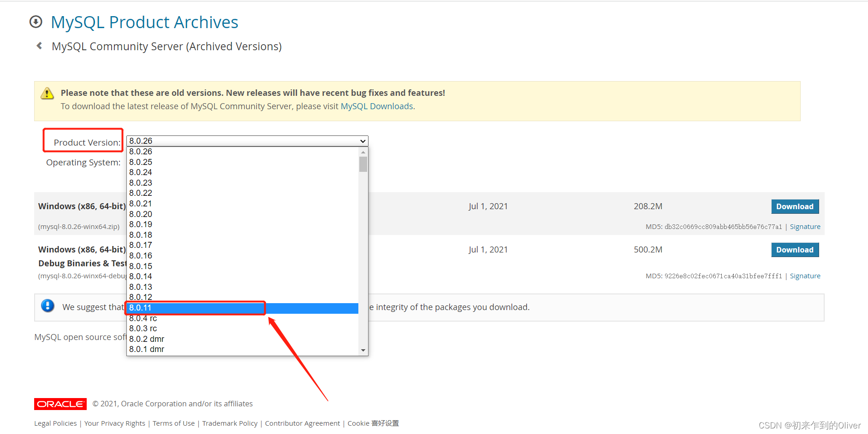Click the (mysql-8.0.26-winx64.zip) filename text

click(79, 227)
